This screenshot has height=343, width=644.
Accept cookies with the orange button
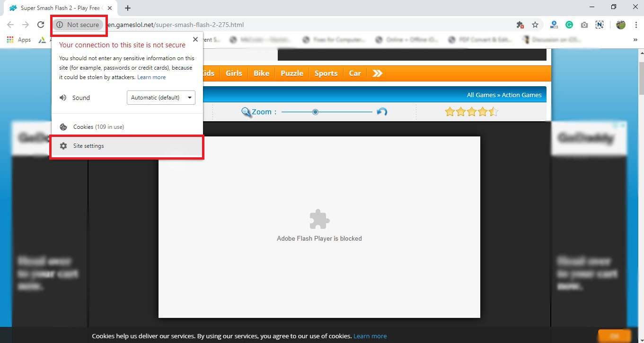[x=614, y=335]
